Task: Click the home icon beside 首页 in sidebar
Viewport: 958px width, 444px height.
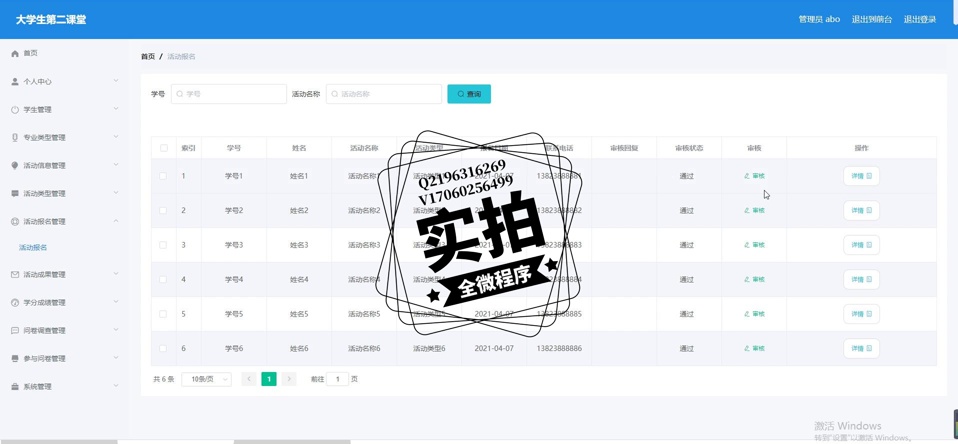Action: pyautogui.click(x=15, y=53)
